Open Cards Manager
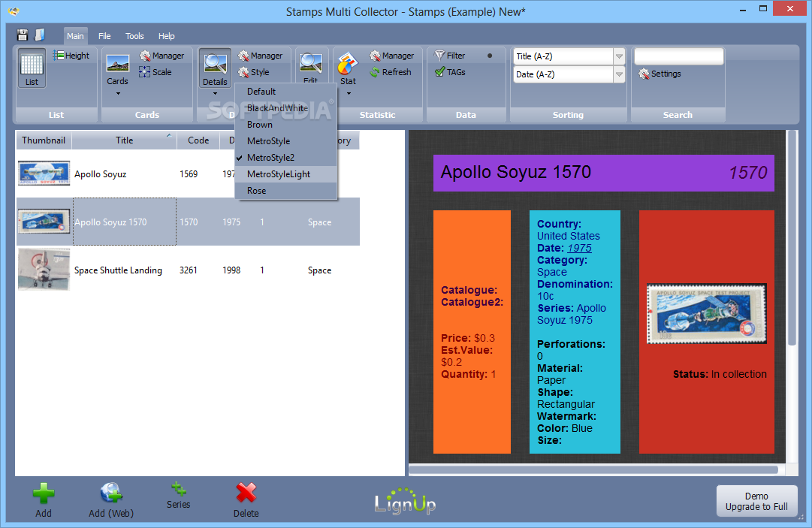812x528 pixels. [x=161, y=56]
